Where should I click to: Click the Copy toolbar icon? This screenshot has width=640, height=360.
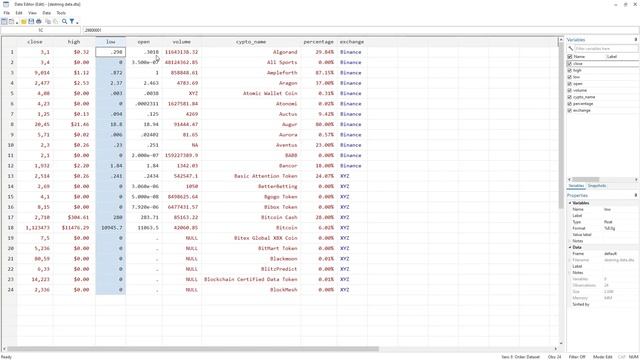point(48,21)
